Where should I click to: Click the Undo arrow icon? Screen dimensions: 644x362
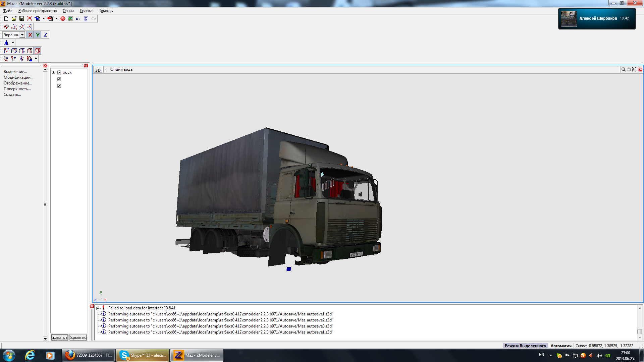click(x=78, y=19)
